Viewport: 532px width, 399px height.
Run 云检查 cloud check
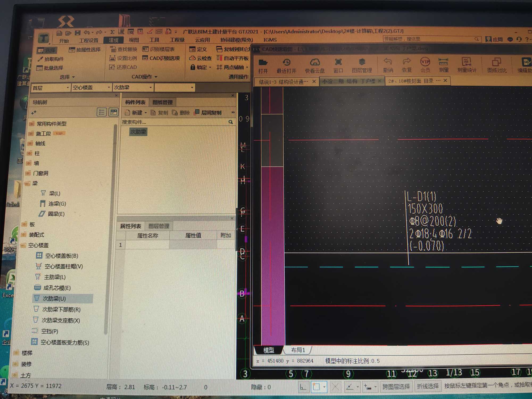tap(200, 58)
